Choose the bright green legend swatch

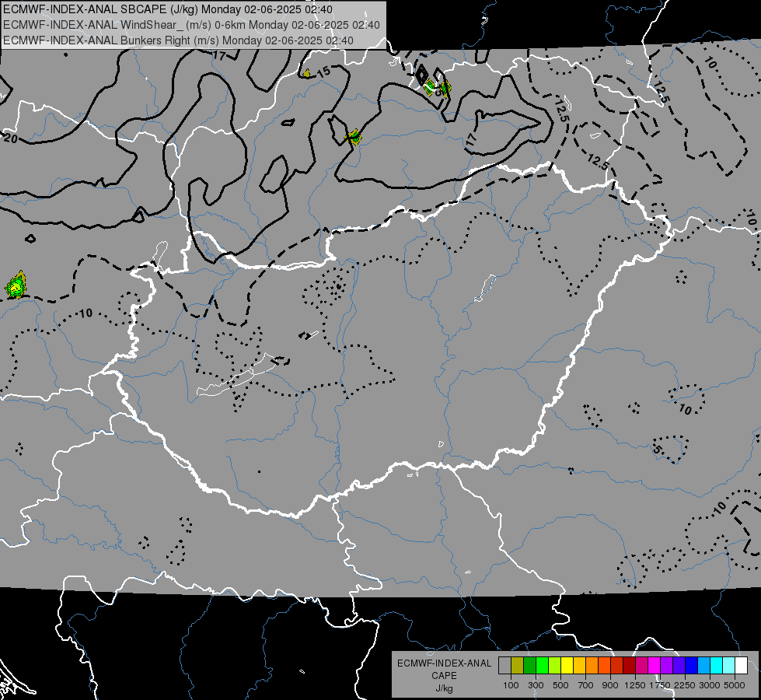tap(542, 666)
